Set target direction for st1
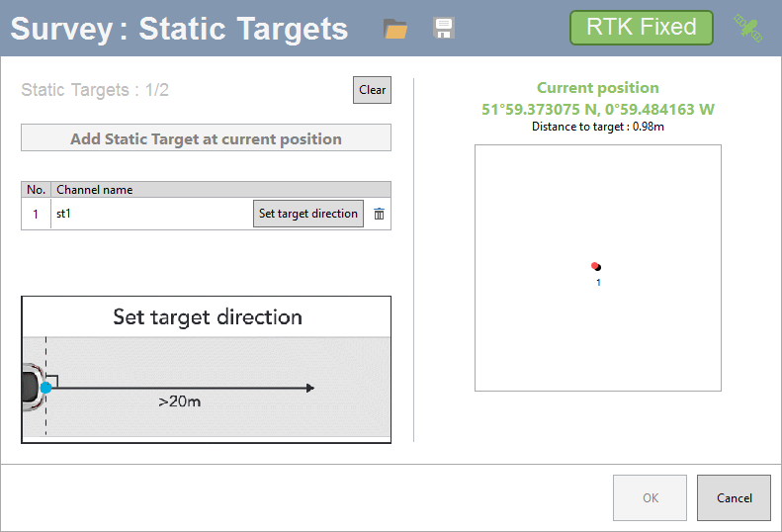Viewport: 782px width, 532px height. [x=308, y=214]
